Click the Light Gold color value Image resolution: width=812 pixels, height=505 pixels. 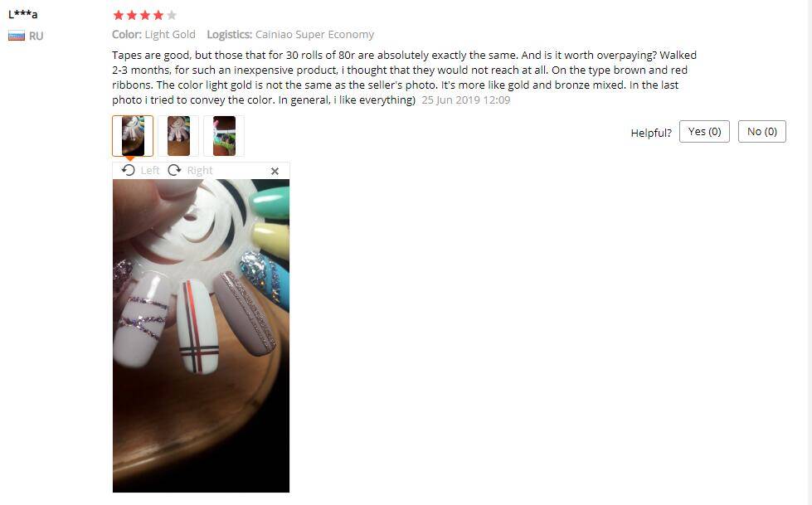click(x=170, y=35)
